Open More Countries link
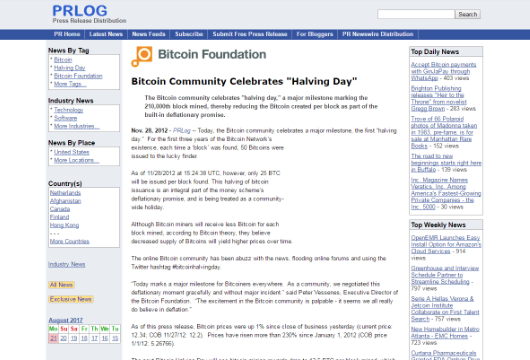This screenshot has width=530, height=360. pos(69,241)
